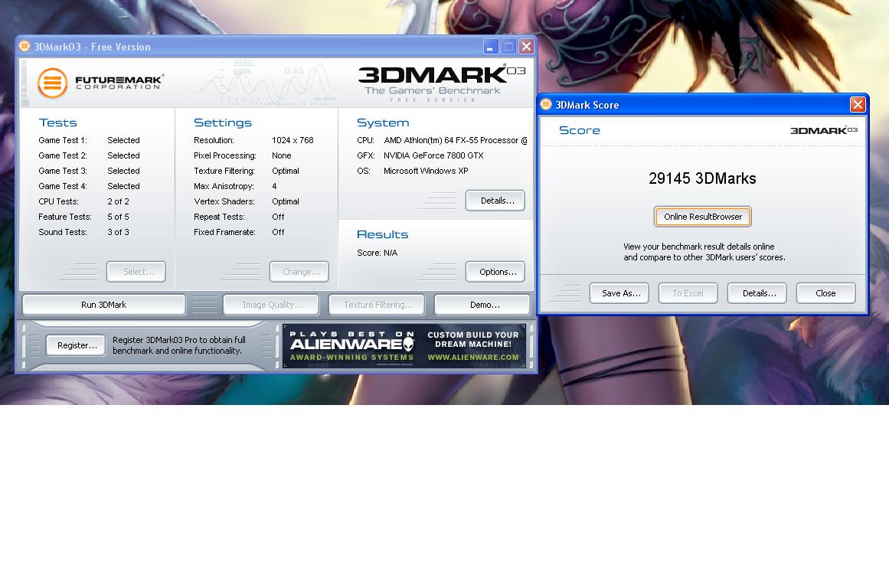889x588 pixels.
Task: Click the Results section heading
Action: 382,234
